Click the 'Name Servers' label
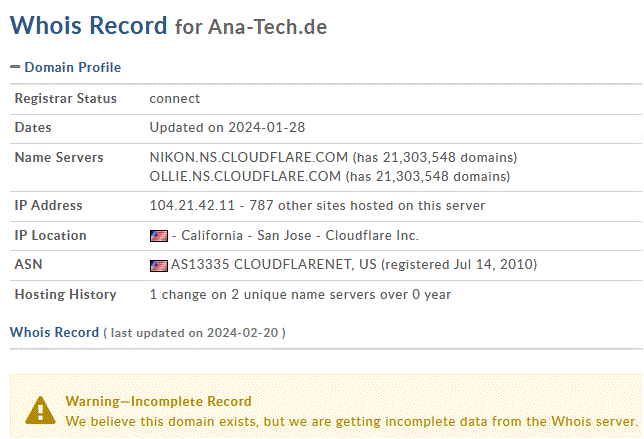 point(59,157)
